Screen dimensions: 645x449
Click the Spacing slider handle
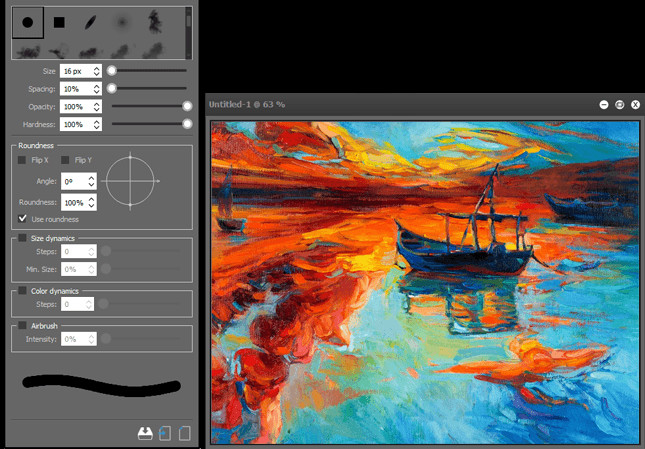(x=111, y=88)
